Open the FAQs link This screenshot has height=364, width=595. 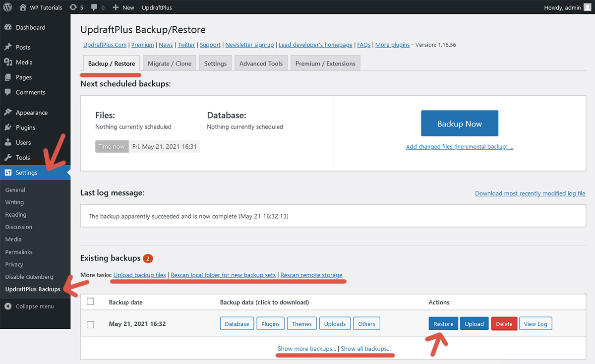363,45
